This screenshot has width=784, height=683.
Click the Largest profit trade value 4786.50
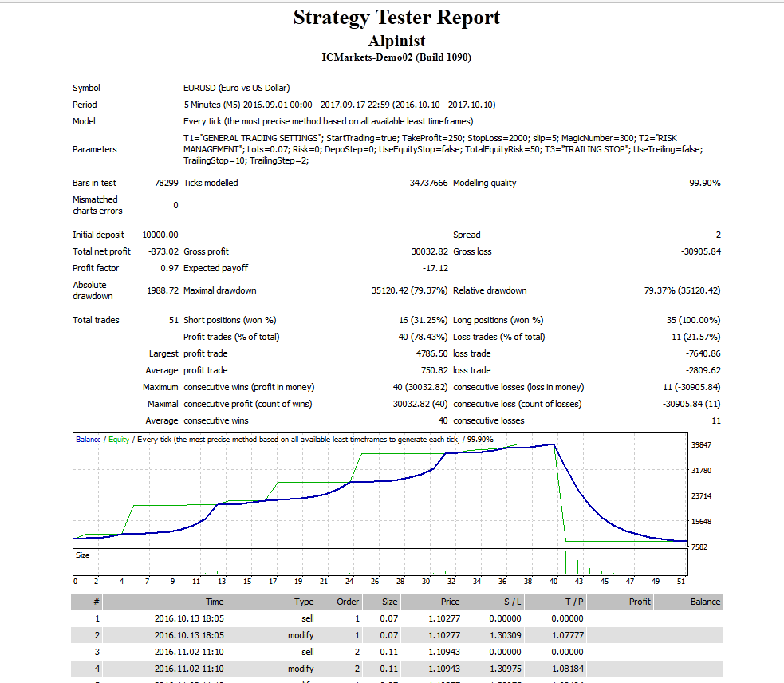coord(432,353)
